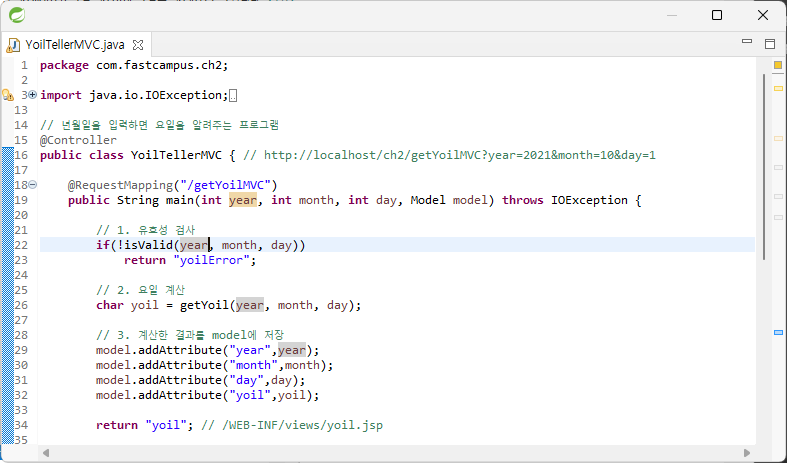Screen dimensions: 787x463
Task: Maximize the editor pane
Action: tap(770, 44)
